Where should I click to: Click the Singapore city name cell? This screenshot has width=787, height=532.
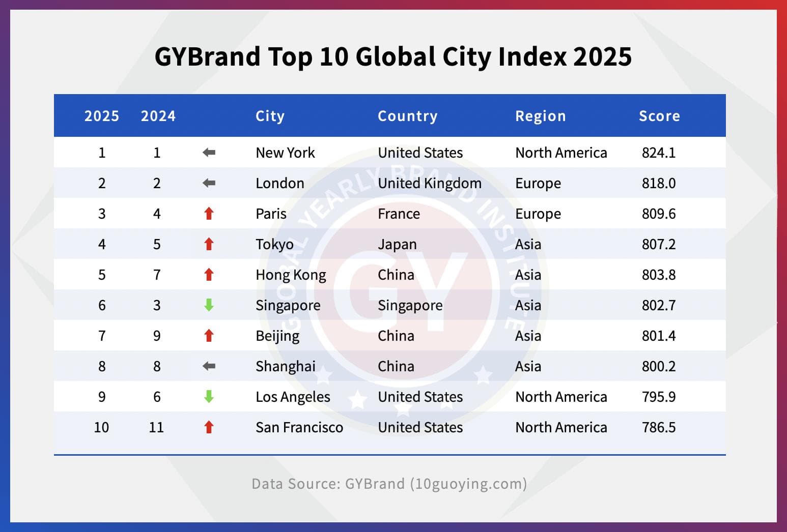288,306
